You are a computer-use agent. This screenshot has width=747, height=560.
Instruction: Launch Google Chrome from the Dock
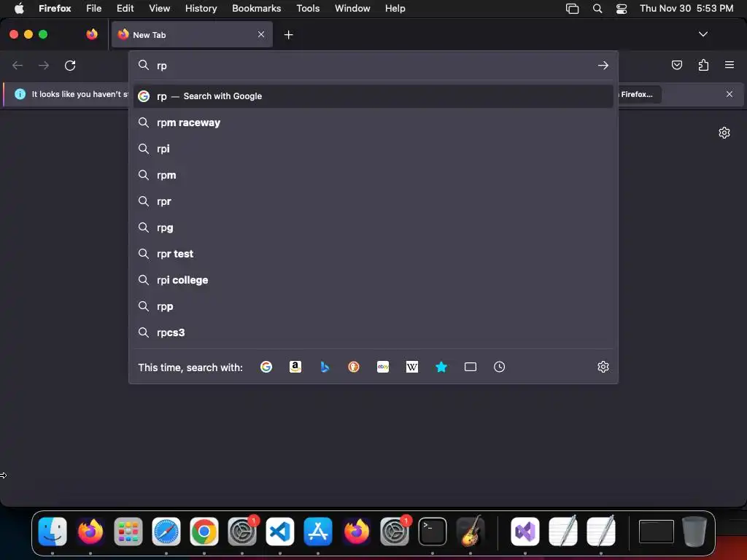[x=204, y=532]
